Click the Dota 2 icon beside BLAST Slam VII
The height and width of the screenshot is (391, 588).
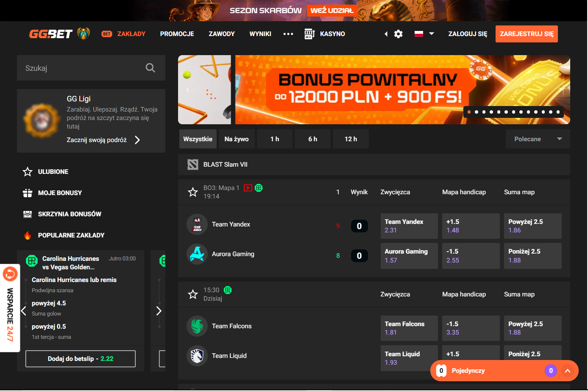point(193,165)
